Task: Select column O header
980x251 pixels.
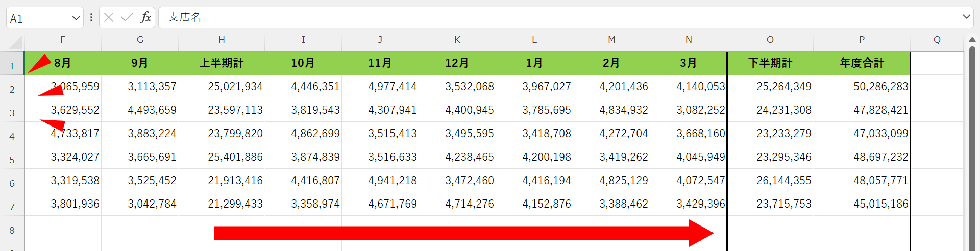Action: [770, 40]
